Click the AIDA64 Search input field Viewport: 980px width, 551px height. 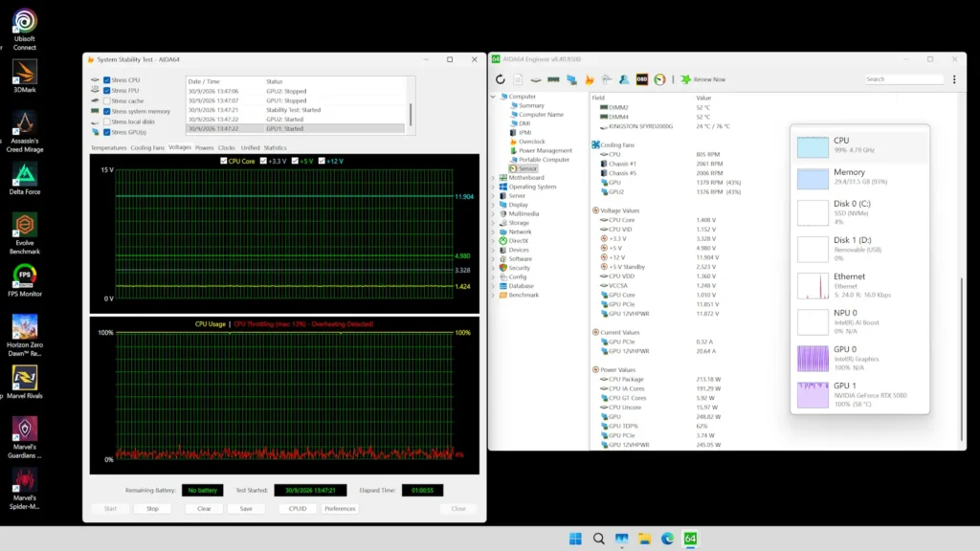[x=903, y=79]
